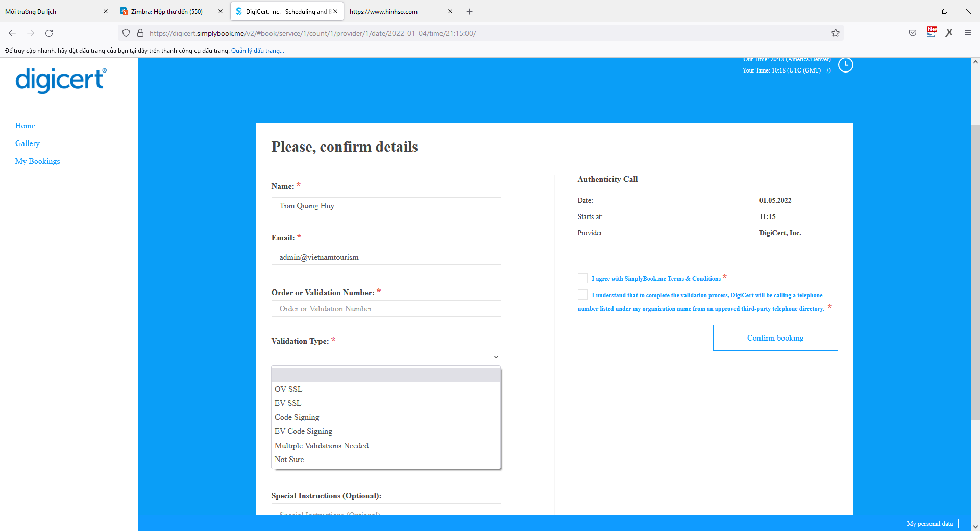Choose EV Code Signing validation type
Image resolution: width=980 pixels, height=531 pixels.
tap(303, 431)
